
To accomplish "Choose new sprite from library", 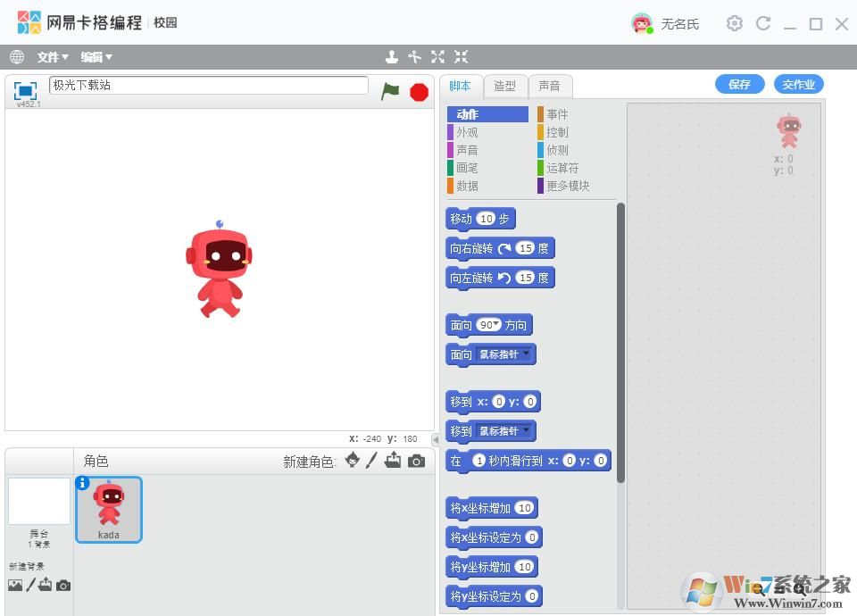I will pos(352,461).
